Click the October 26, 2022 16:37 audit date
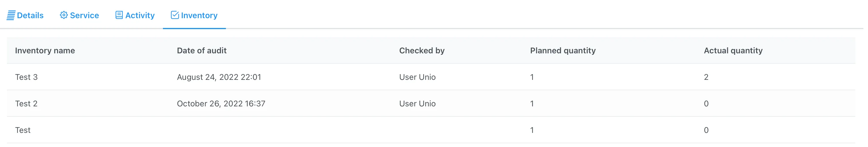This screenshot has height=147, width=868. point(221,104)
